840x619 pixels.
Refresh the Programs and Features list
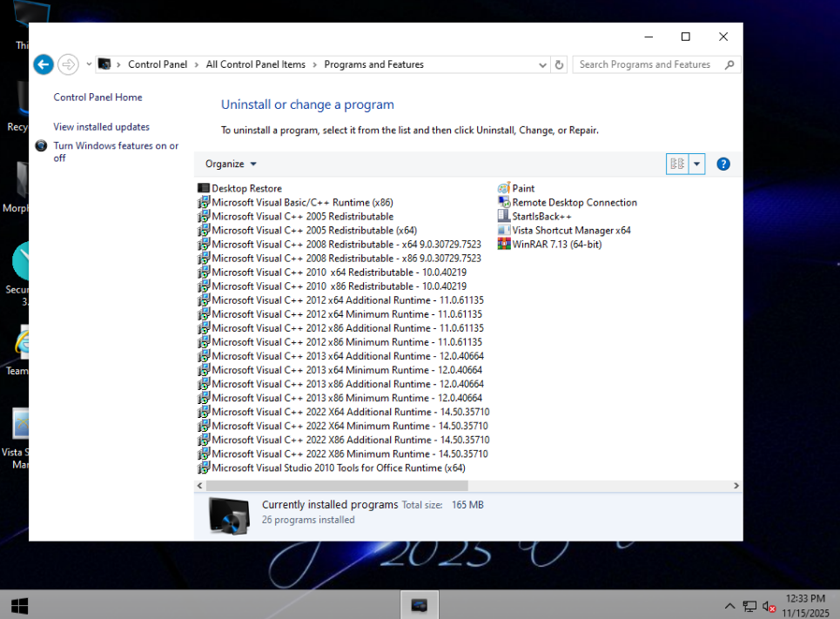tap(560, 64)
